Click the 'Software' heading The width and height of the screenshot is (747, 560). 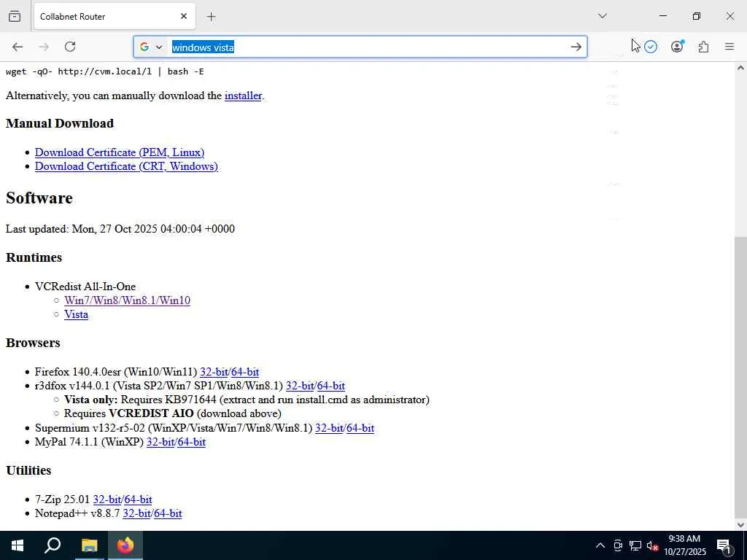[x=39, y=198]
